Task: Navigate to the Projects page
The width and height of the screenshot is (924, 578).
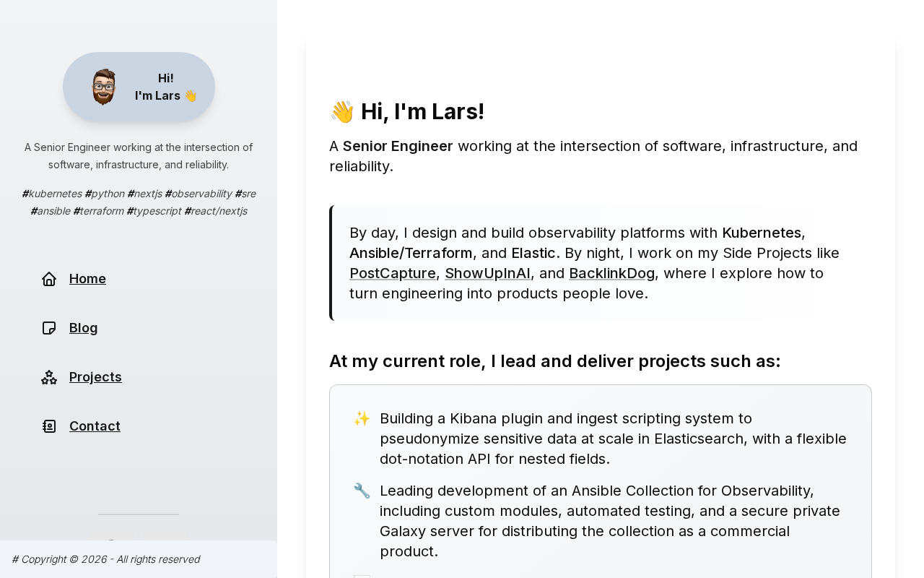Action: pyautogui.click(x=95, y=377)
